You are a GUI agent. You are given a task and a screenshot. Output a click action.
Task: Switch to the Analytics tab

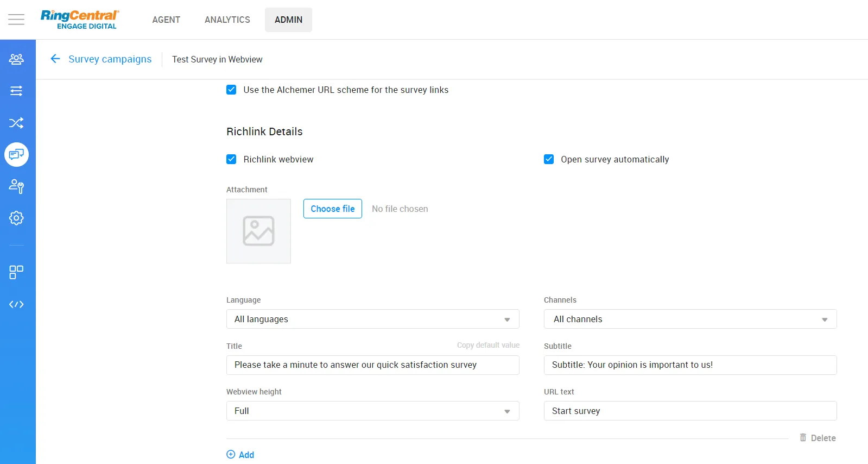[227, 20]
